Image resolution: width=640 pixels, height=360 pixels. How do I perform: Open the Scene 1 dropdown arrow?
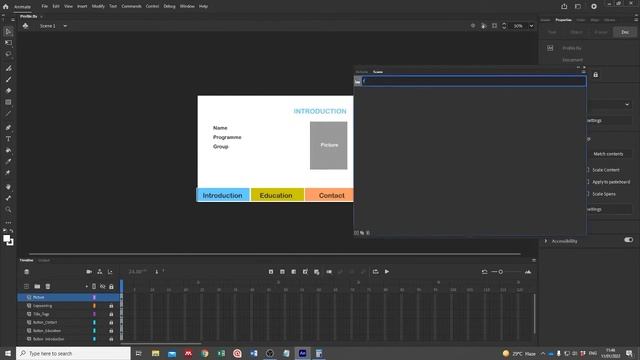tap(65, 26)
